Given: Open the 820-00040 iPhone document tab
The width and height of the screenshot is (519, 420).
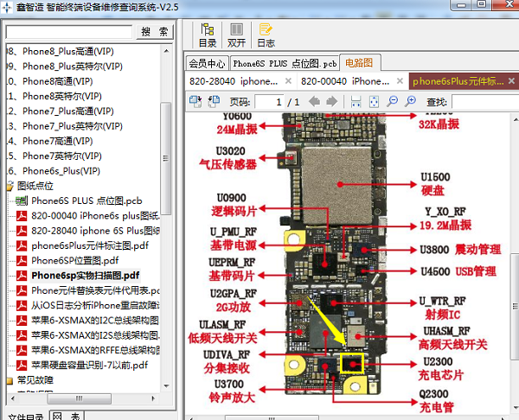Looking at the screenshot, I should click(352, 81).
